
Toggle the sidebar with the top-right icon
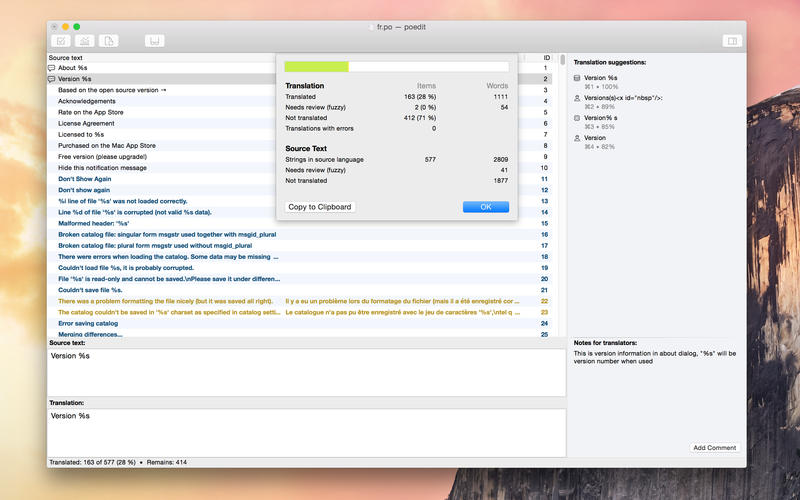(732, 41)
